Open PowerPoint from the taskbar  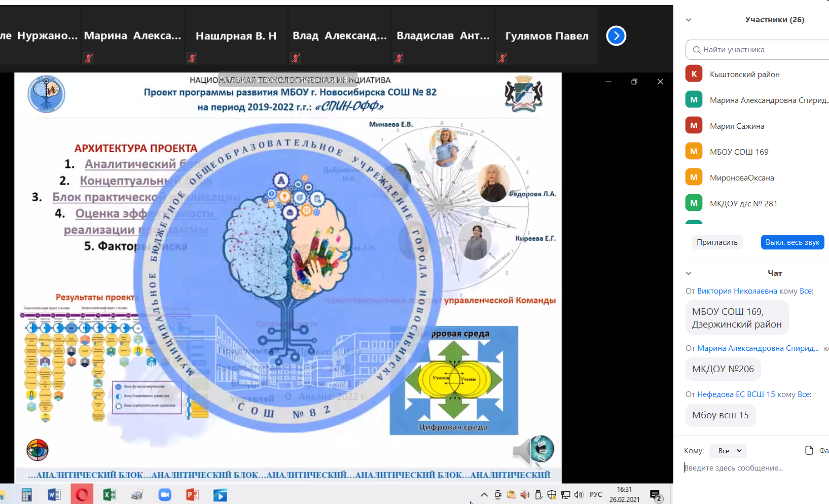(192, 495)
